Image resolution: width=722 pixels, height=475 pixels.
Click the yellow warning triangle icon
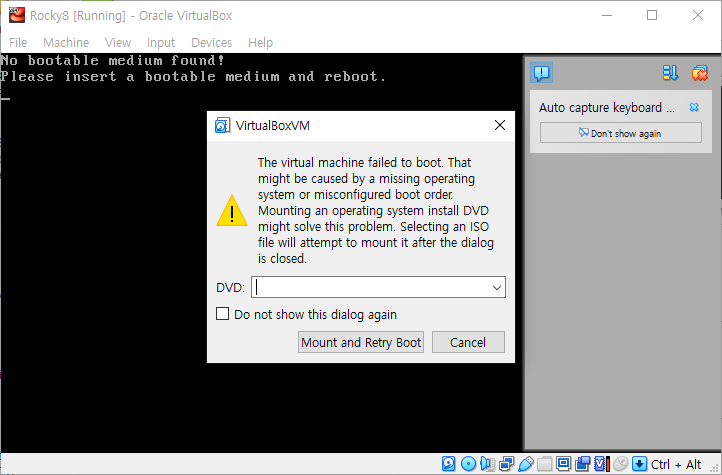point(232,211)
